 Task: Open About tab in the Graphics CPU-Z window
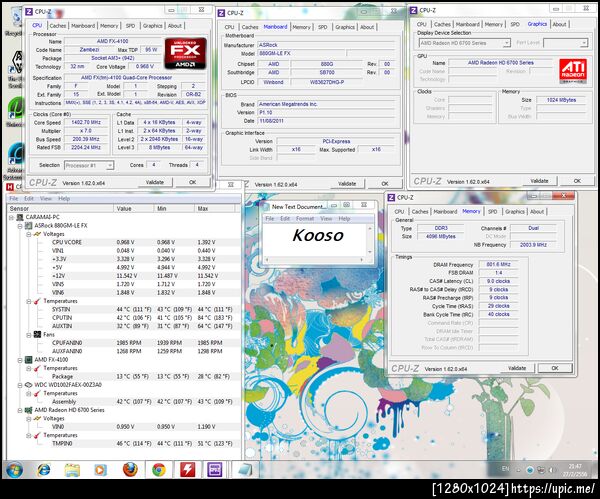pyautogui.click(x=559, y=24)
